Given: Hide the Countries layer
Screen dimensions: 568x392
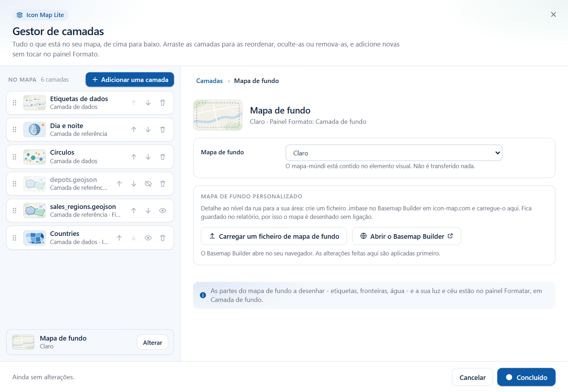Looking at the screenshot, I should point(148,238).
